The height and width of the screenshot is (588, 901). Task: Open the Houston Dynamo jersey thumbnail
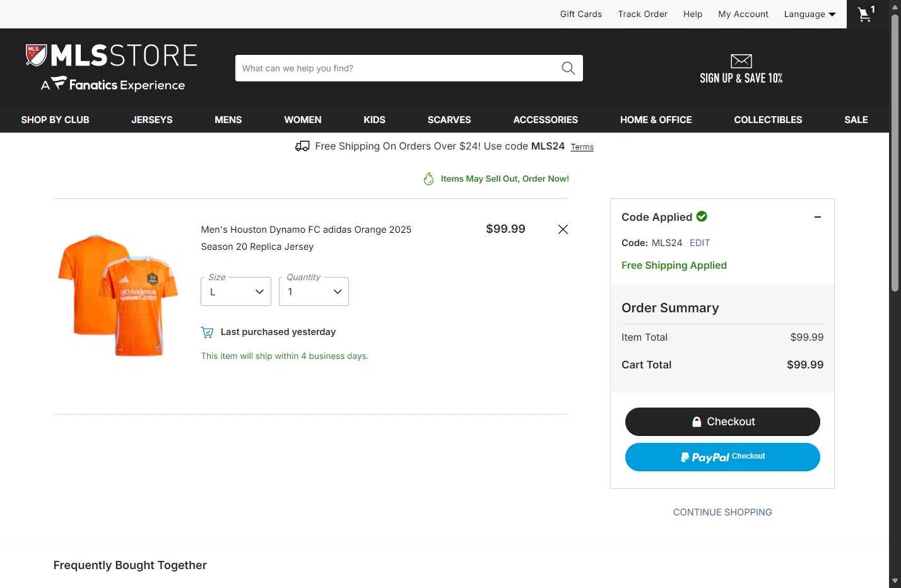[118, 295]
